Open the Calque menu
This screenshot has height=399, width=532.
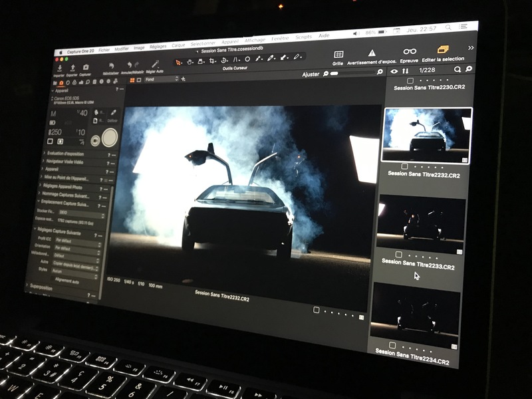coord(178,45)
